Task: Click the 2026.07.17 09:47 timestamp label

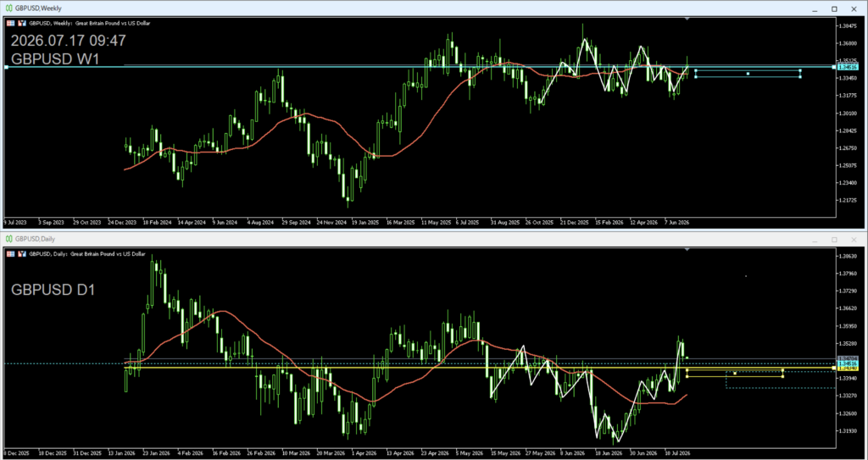Action: click(x=69, y=41)
